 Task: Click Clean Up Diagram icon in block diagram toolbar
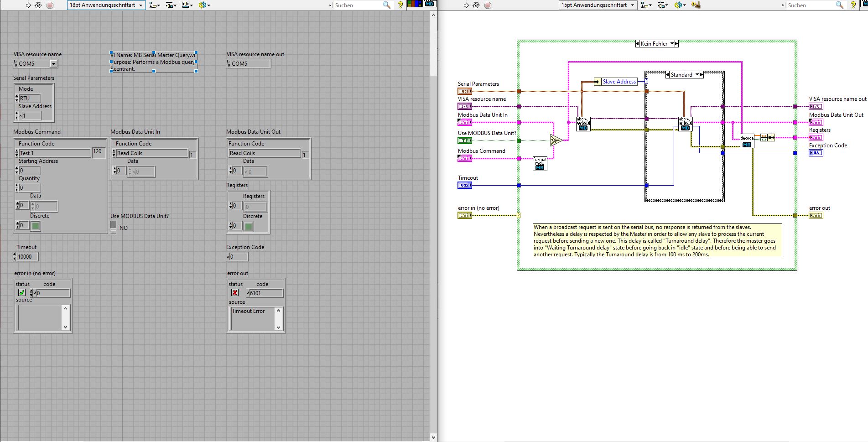click(x=696, y=5)
